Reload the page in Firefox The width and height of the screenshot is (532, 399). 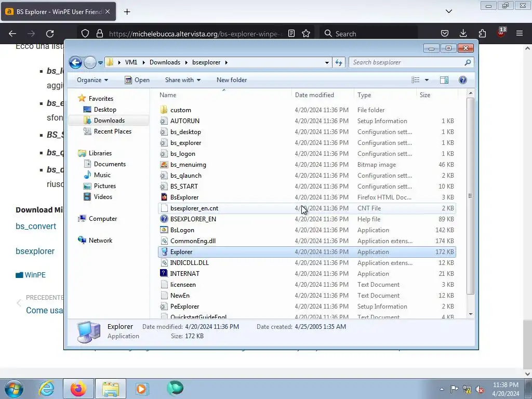(50, 34)
